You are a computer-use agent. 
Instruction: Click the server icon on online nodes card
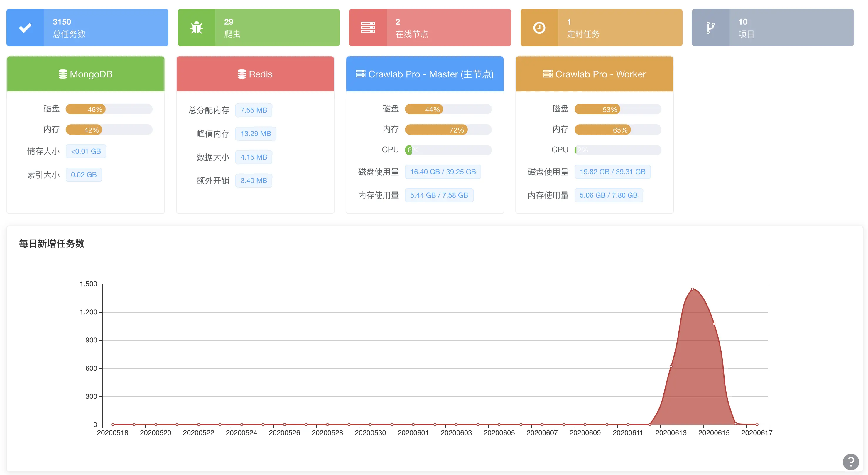point(368,28)
